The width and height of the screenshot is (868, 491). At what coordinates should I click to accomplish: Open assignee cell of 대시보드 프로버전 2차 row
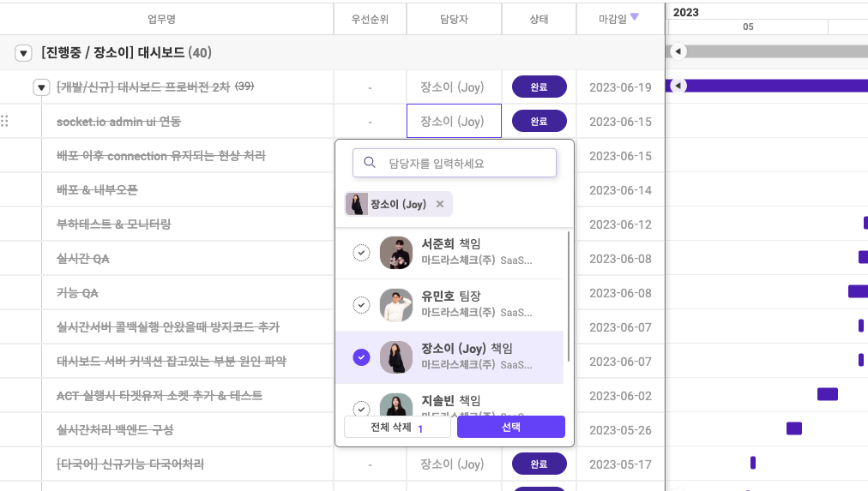click(x=454, y=87)
